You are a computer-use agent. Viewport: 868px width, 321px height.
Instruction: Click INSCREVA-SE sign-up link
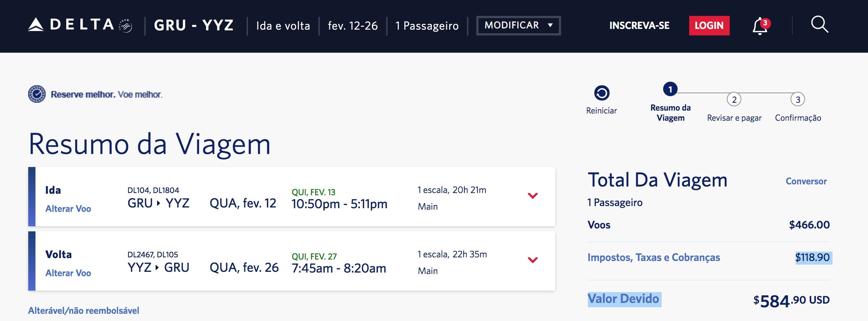(639, 26)
